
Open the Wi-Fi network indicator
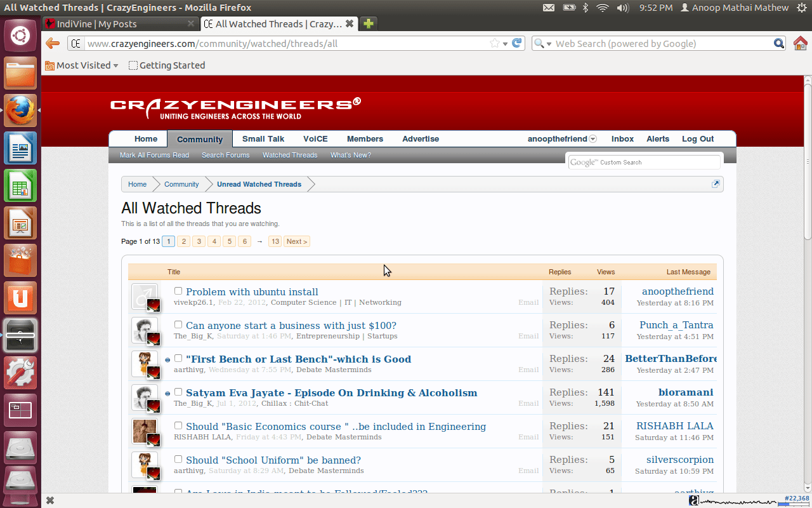[603, 8]
